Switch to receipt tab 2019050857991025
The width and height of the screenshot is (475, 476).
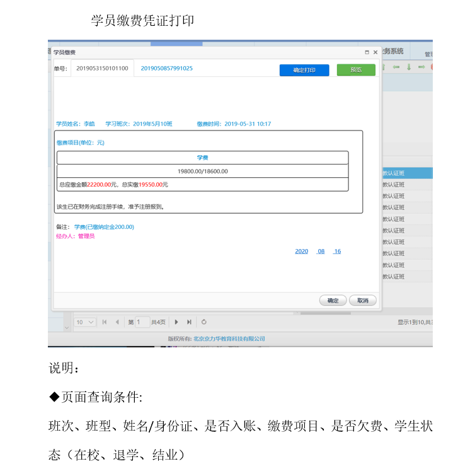pyautogui.click(x=166, y=68)
